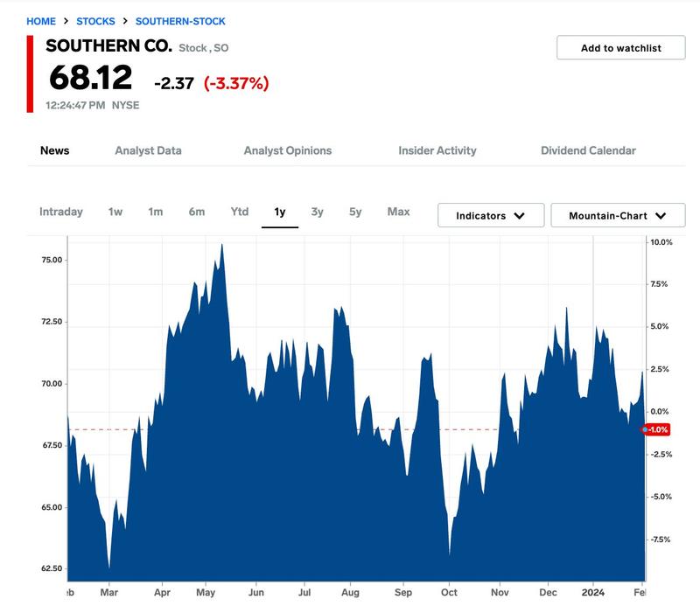700x613 pixels.
Task: Click the SOUTHERN CO. title
Action: click(108, 46)
